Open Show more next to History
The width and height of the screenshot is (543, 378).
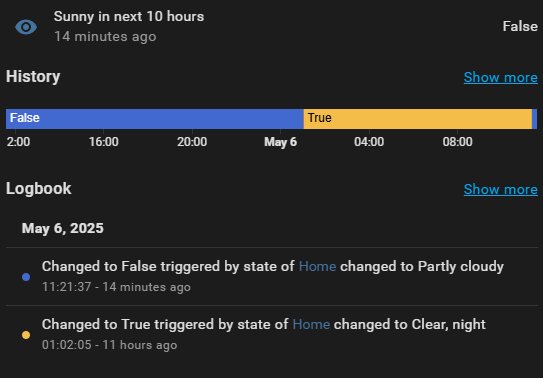pos(500,77)
